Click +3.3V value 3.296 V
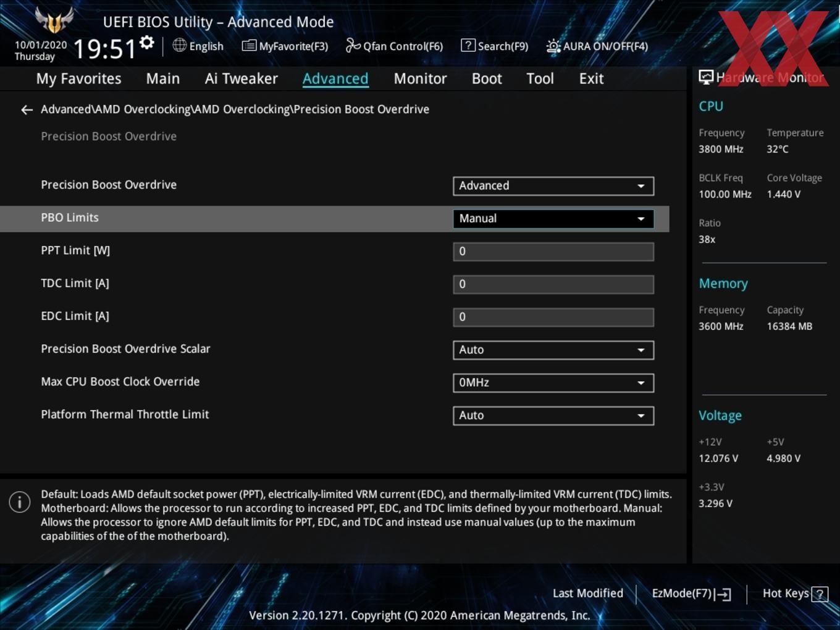The width and height of the screenshot is (840, 630). [x=715, y=503]
